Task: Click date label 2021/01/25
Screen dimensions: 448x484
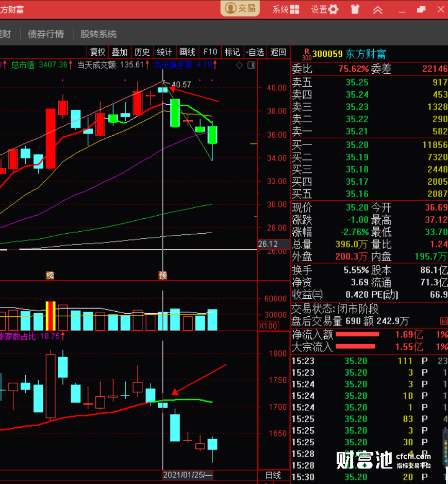Action: (188, 475)
